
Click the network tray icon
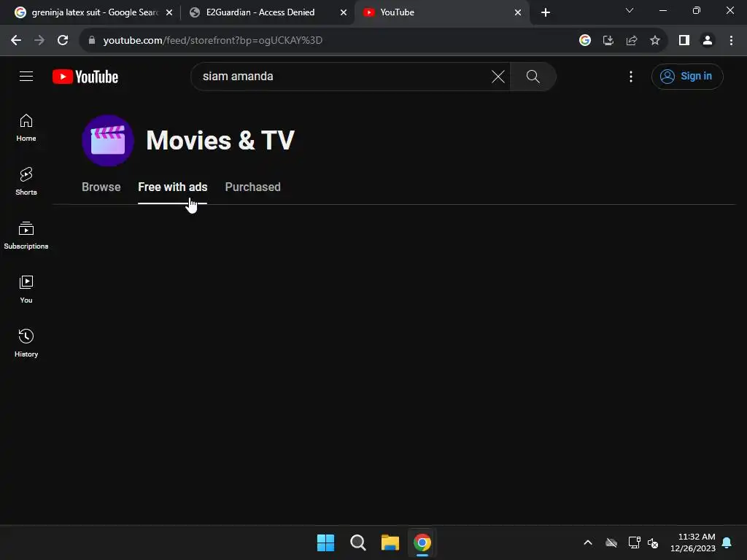pyautogui.click(x=634, y=542)
